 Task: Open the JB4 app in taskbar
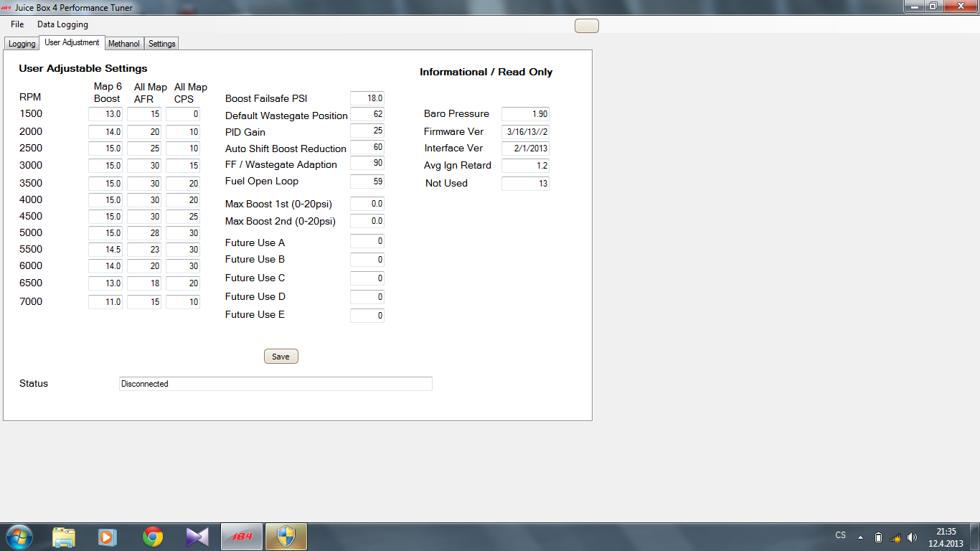tap(242, 537)
